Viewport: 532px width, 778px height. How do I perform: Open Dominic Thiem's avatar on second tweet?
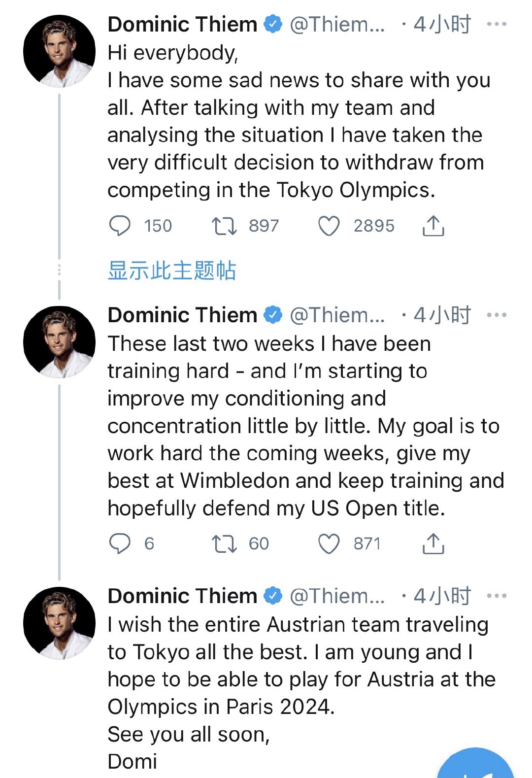tap(59, 342)
